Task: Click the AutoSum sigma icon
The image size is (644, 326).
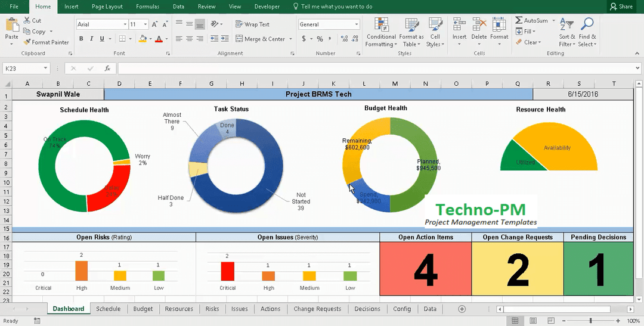Action: (519, 21)
